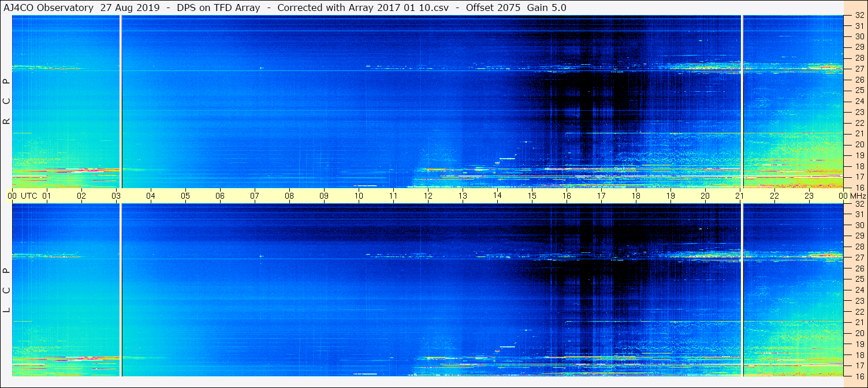This screenshot has height=388, width=868.
Task: Select the 13 hour tick label
Action: (463, 196)
